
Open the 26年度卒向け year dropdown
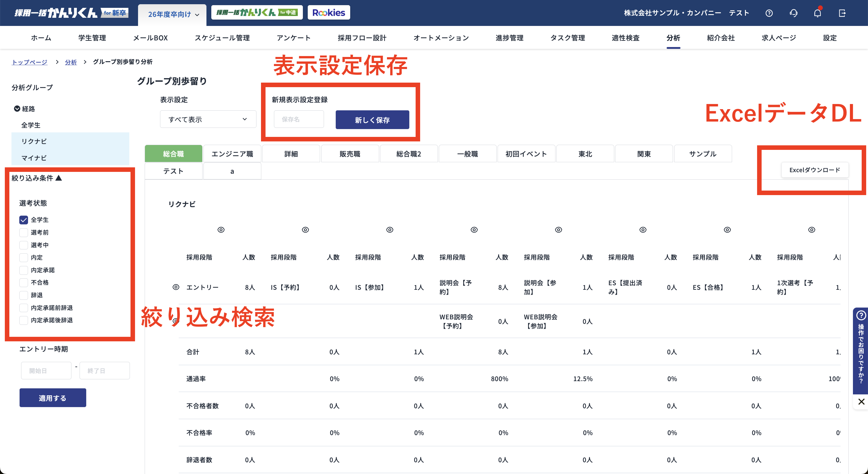pyautogui.click(x=173, y=14)
